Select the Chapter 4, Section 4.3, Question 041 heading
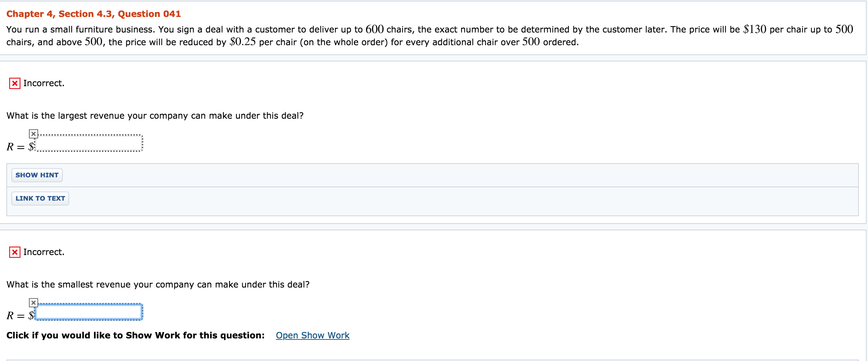Image resolution: width=868 pixels, height=361 pixels. 94,13
